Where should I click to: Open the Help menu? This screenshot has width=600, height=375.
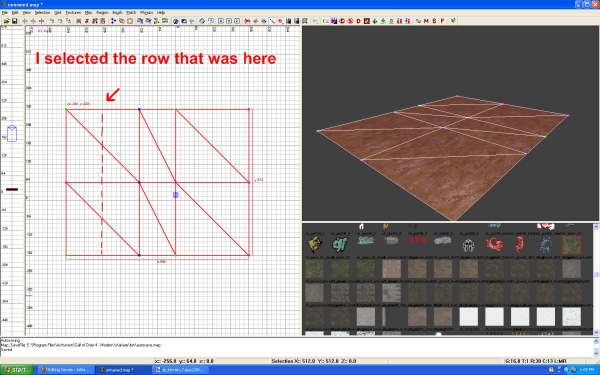pyautogui.click(x=161, y=13)
